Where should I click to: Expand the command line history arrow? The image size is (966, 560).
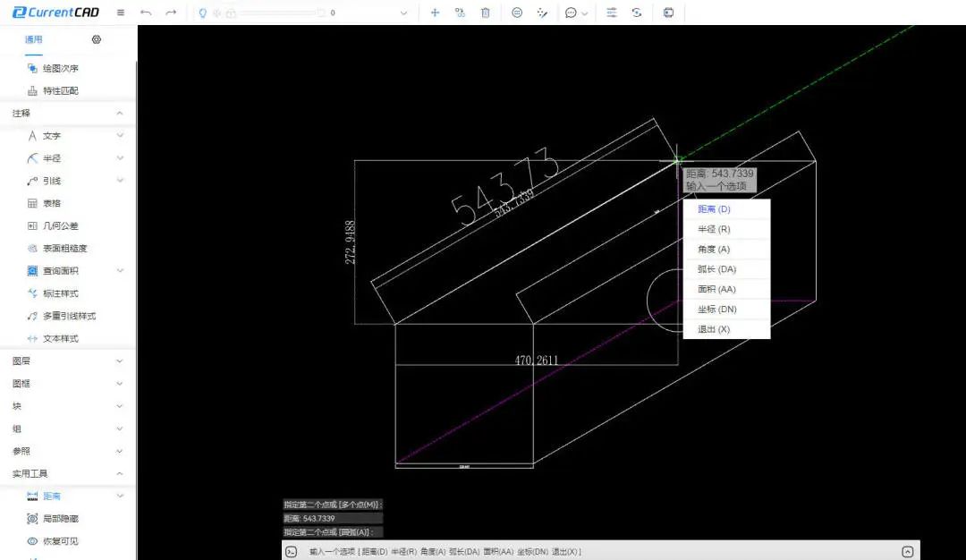[908, 552]
